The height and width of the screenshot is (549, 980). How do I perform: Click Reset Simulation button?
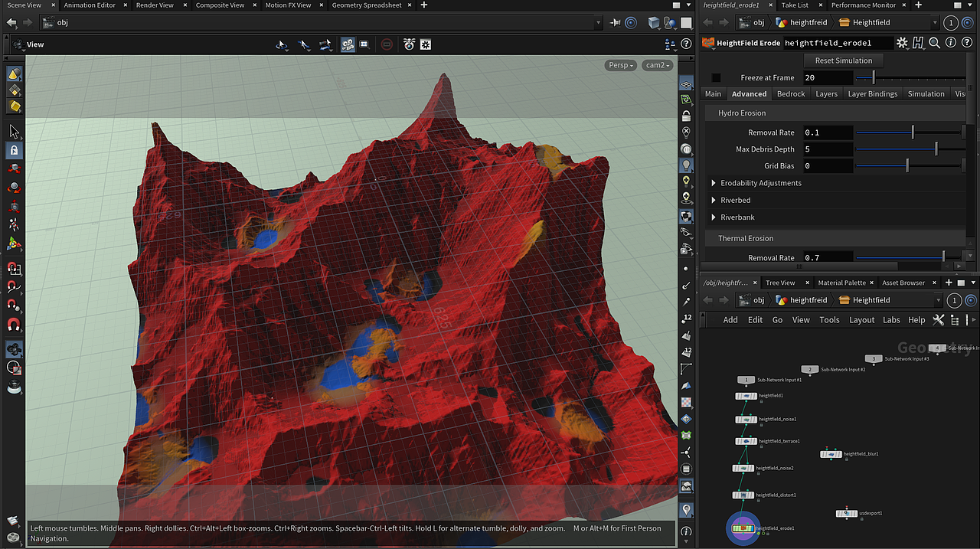click(844, 60)
